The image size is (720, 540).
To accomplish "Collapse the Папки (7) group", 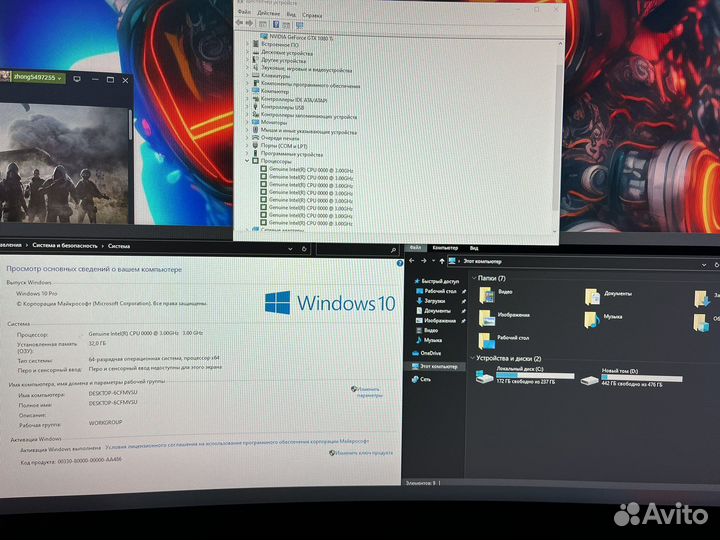I will (x=474, y=278).
